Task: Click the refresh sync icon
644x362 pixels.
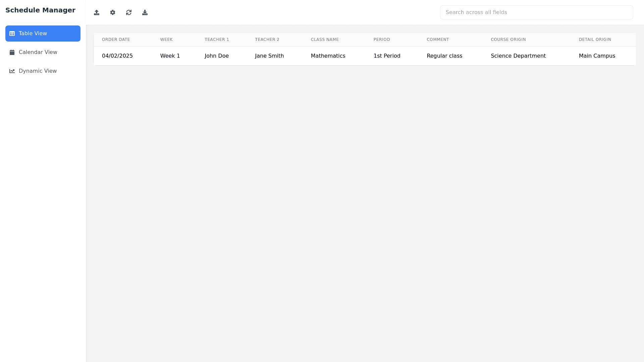Action: 129,12
